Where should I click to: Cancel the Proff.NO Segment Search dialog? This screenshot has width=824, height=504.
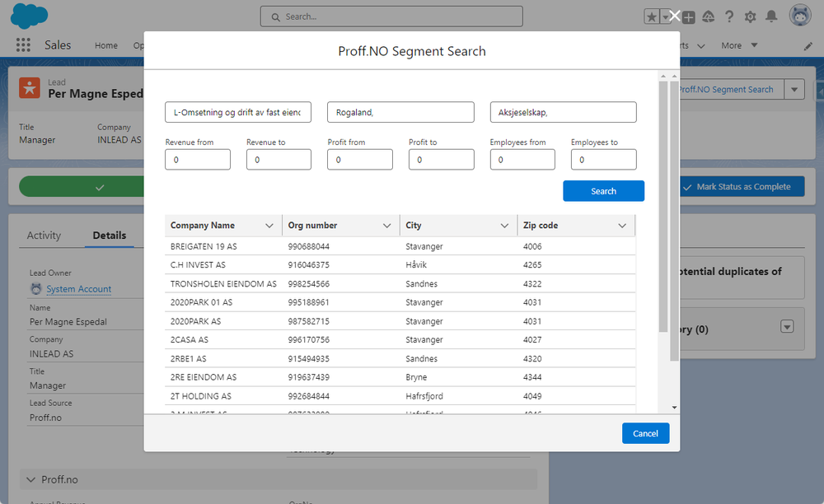point(645,434)
